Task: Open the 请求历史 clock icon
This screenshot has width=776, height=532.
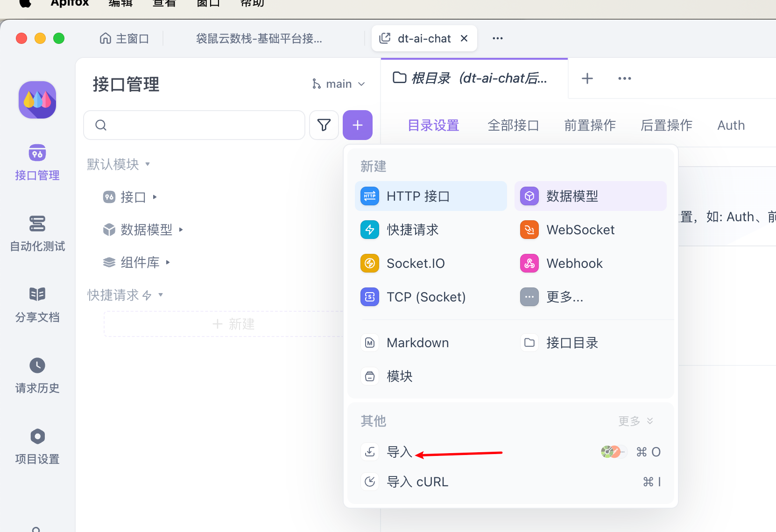Action: coord(37,365)
